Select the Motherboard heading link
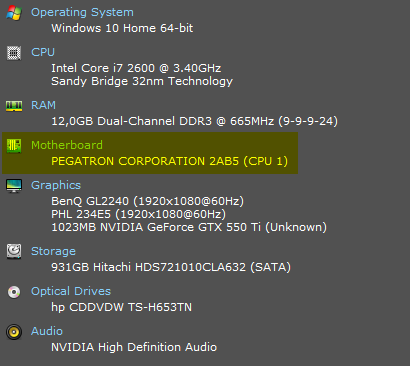410x366 pixels. tap(67, 145)
